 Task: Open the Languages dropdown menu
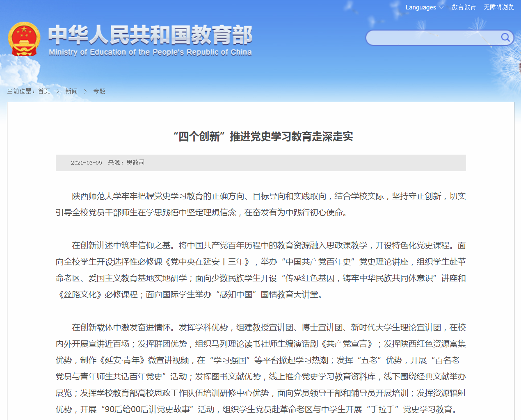[421, 7]
